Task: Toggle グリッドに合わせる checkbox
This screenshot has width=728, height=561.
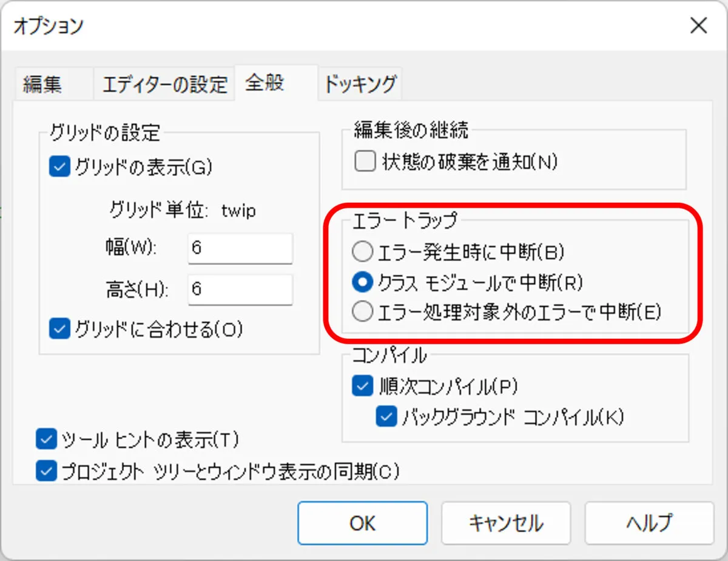Action: click(60, 328)
